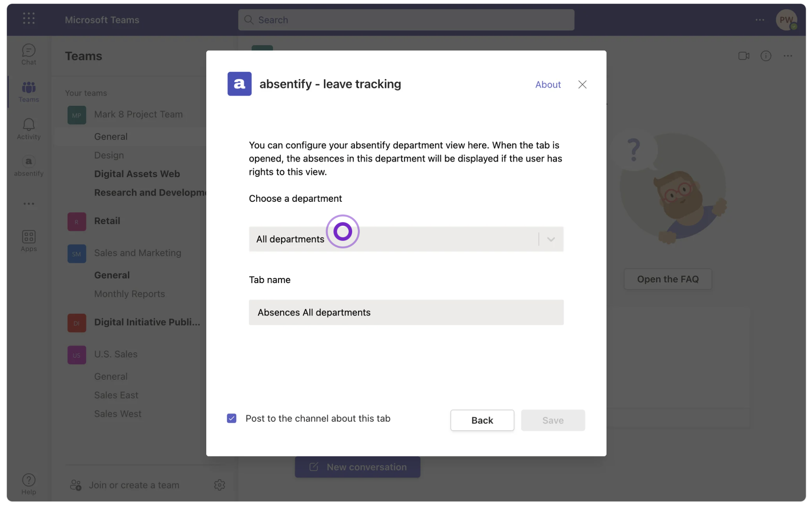Viewport: 812px width, 506px height.
Task: Open the Digital Assets Web channel
Action: 137,174
